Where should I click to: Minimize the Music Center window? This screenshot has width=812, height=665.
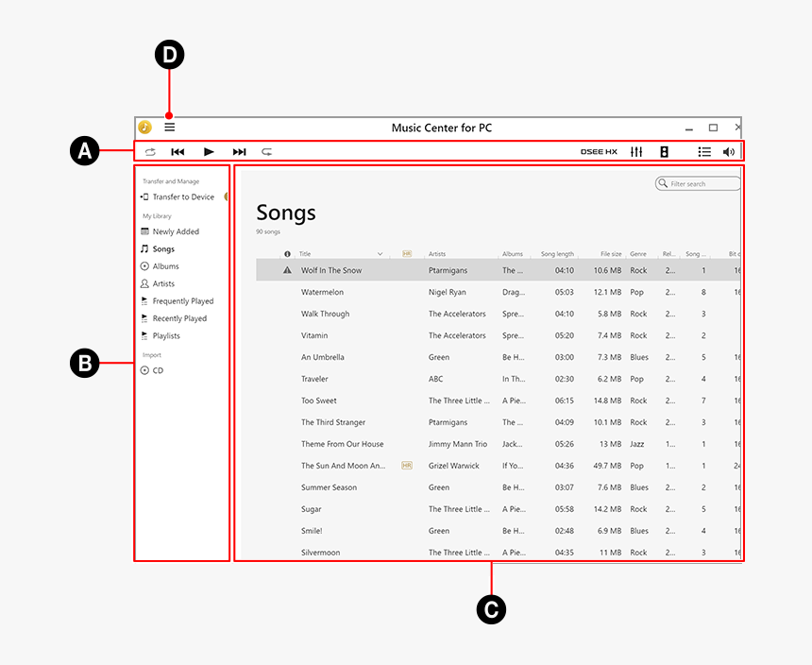(x=688, y=128)
